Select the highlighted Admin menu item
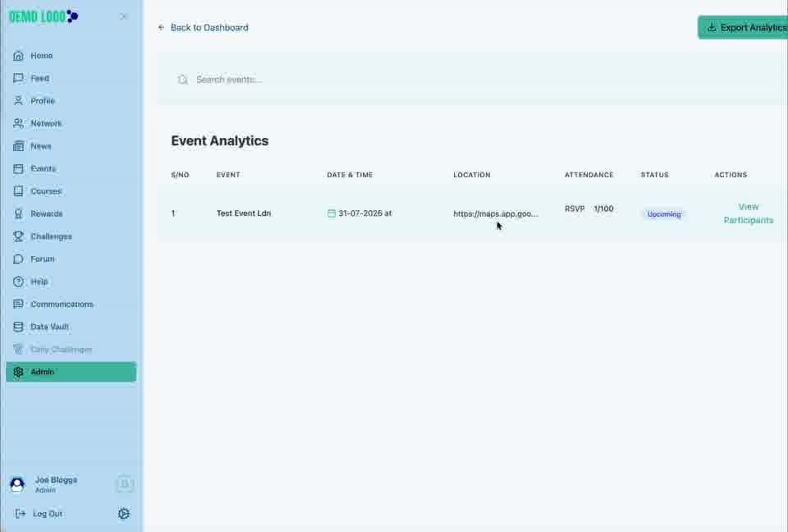 pyautogui.click(x=71, y=372)
